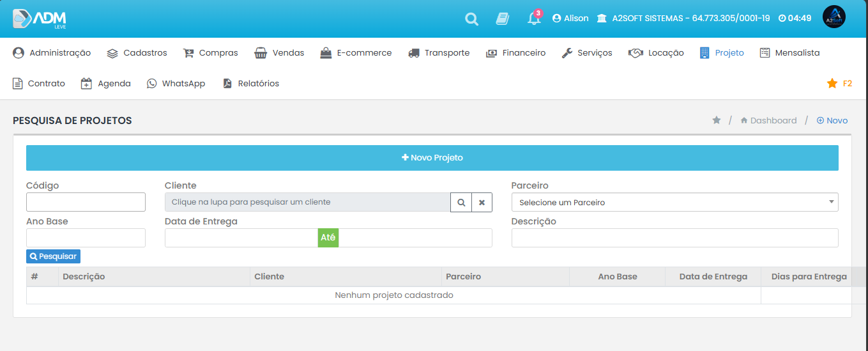
Task: Click the Pesquisar button
Action: point(53,256)
